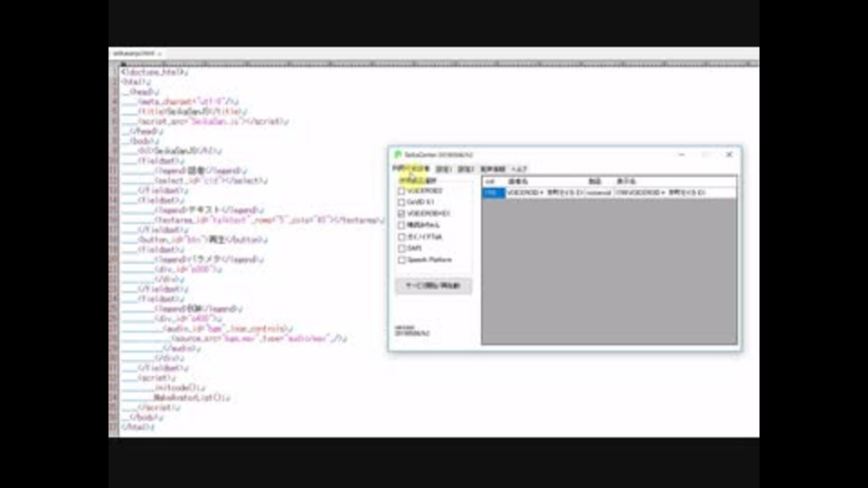
Task: Enable the SAPI checkbox
Action: pos(401,249)
